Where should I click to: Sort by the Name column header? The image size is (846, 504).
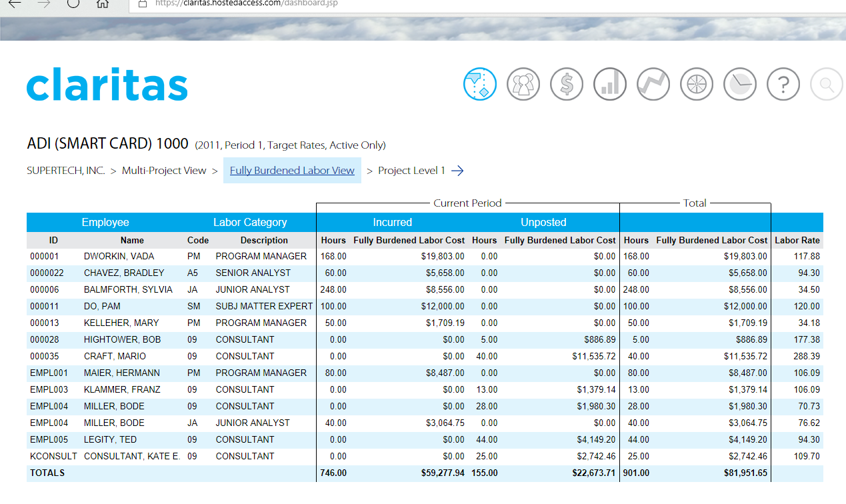tap(132, 241)
